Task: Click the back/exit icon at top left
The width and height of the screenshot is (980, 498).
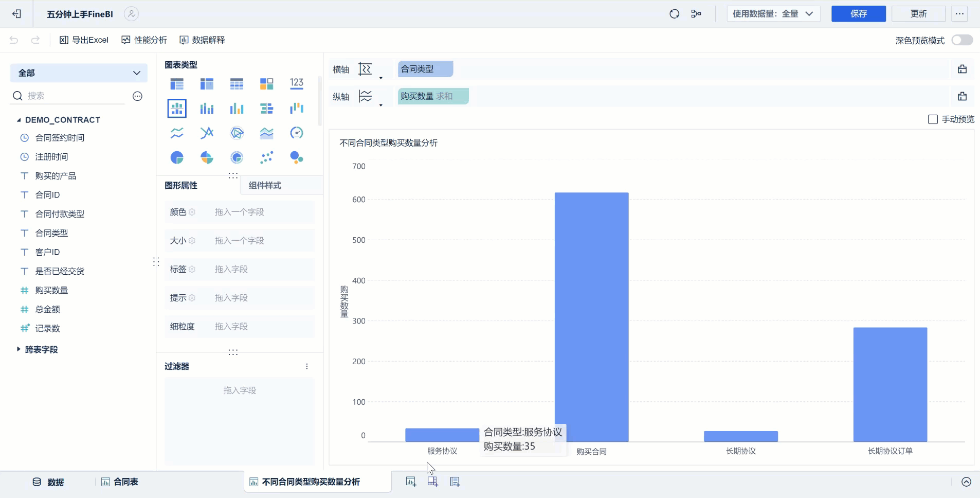Action: 17,14
